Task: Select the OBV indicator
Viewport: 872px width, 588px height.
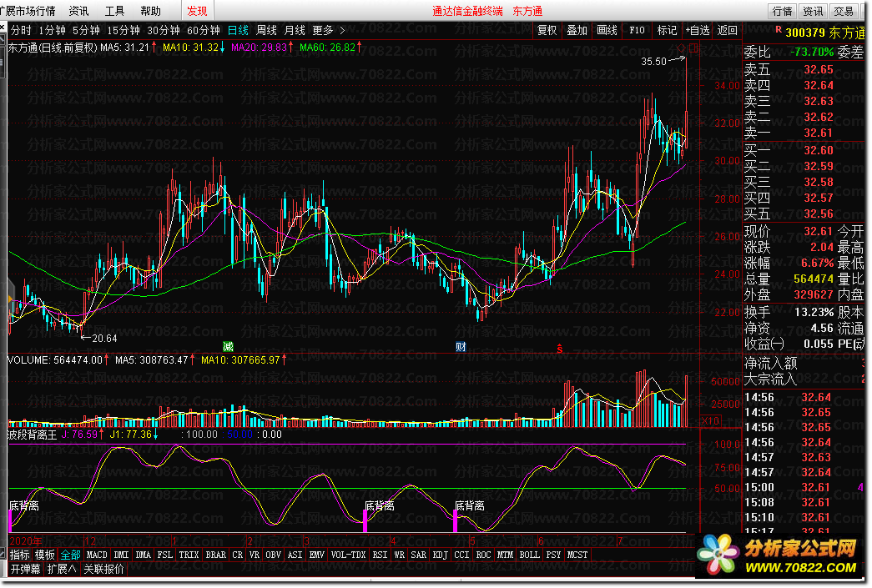Action: (273, 555)
